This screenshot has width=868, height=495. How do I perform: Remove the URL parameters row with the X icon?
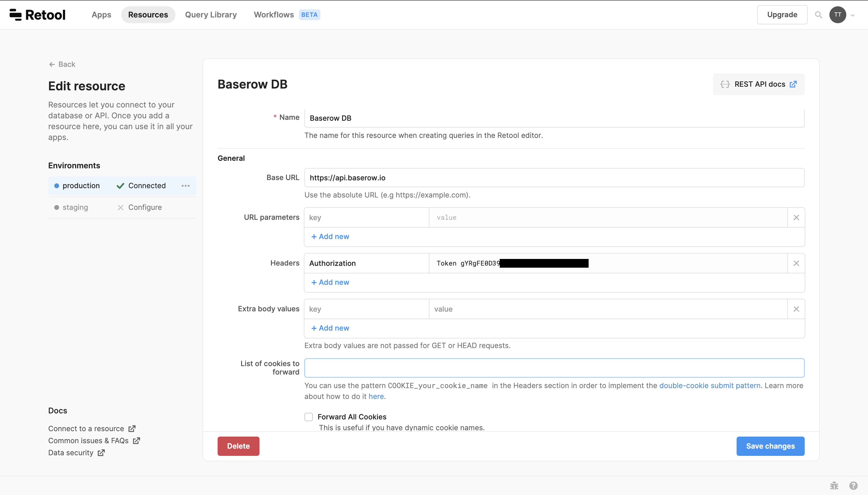click(x=796, y=217)
